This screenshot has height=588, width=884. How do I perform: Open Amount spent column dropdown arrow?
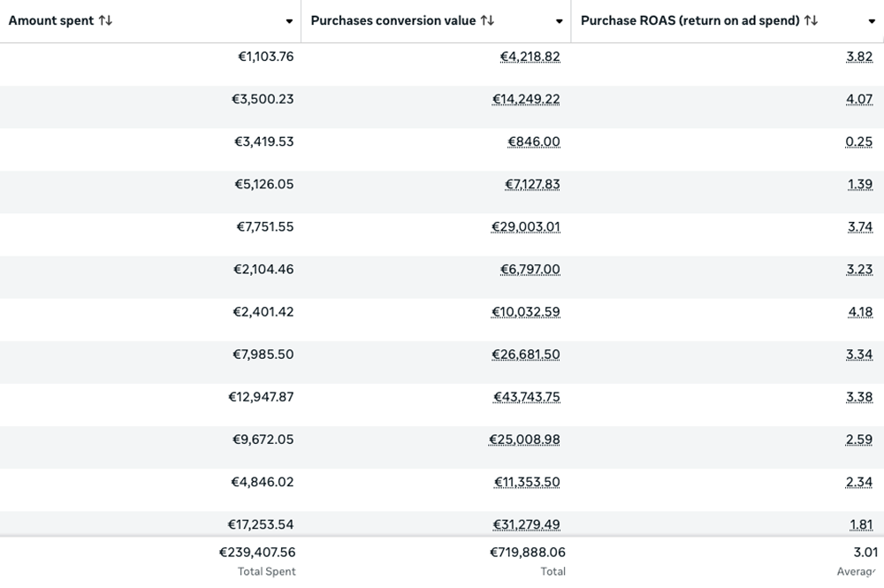(x=289, y=21)
